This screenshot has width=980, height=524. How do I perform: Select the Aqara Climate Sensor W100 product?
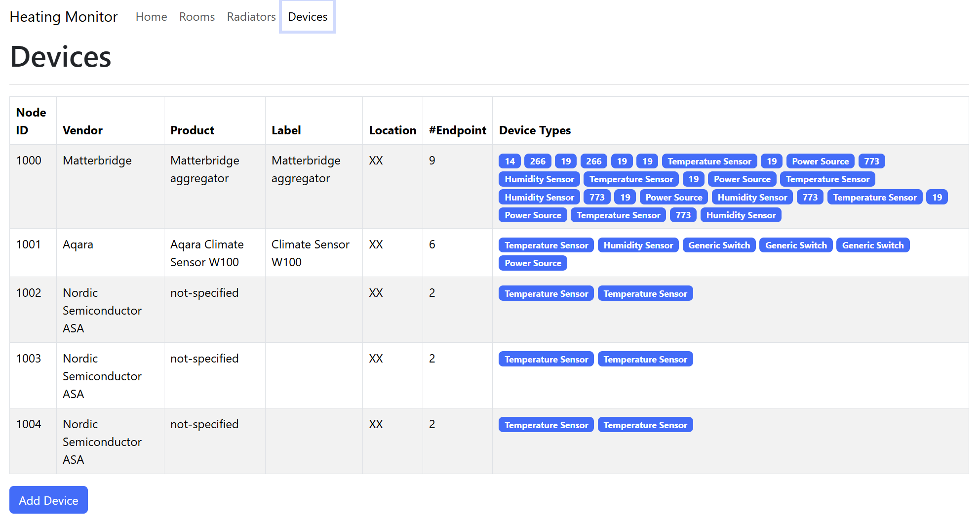[x=207, y=253]
